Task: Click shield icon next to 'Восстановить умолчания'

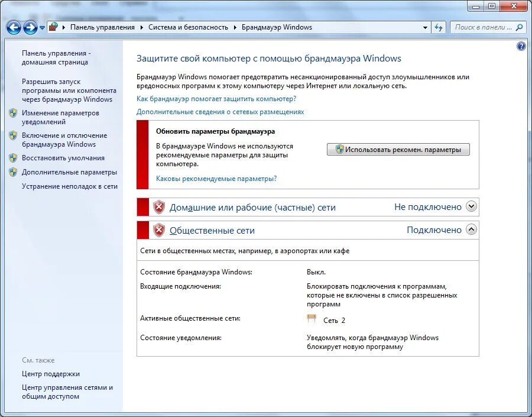Action: 13,158
